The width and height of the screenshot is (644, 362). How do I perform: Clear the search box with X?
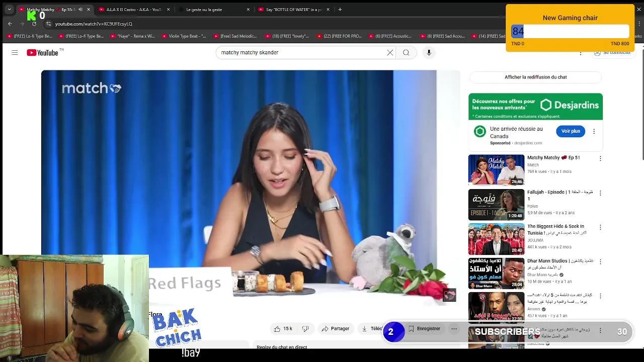pyautogui.click(x=390, y=52)
